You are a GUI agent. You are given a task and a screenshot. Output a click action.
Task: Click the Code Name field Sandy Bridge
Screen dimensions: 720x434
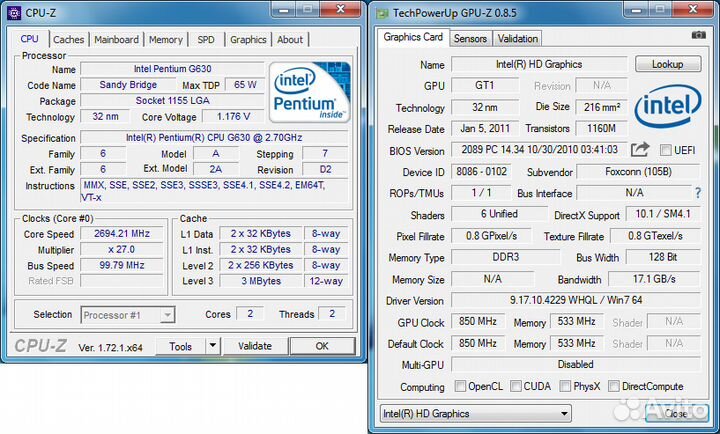[x=128, y=85]
